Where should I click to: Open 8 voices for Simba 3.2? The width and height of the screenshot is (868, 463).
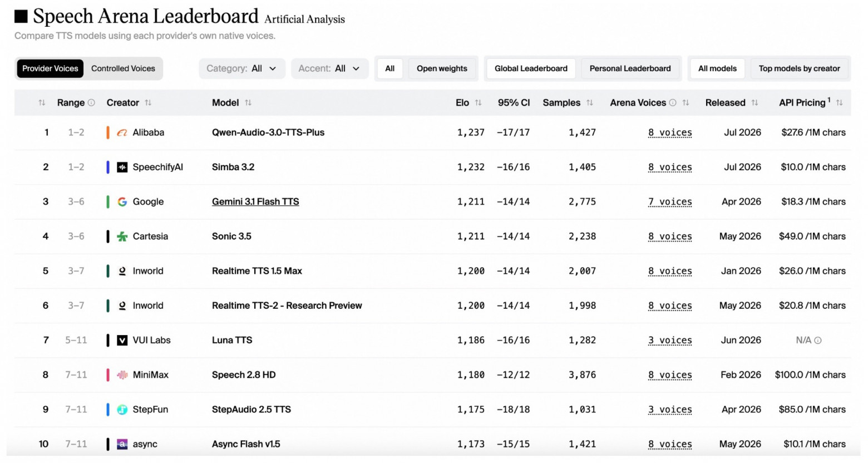[x=670, y=167]
